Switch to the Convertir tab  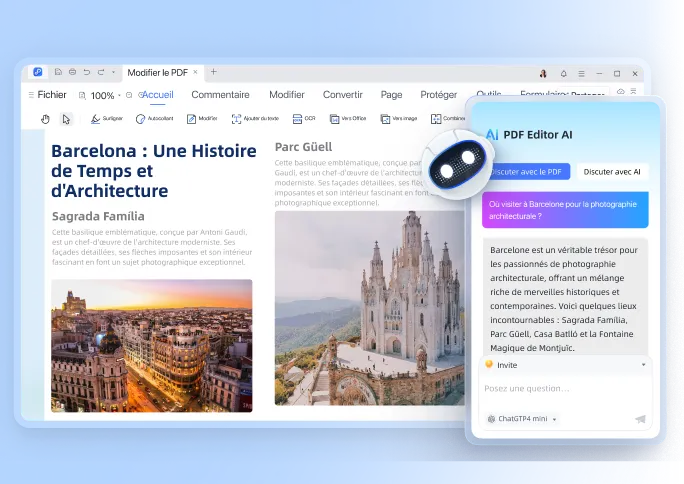point(342,95)
